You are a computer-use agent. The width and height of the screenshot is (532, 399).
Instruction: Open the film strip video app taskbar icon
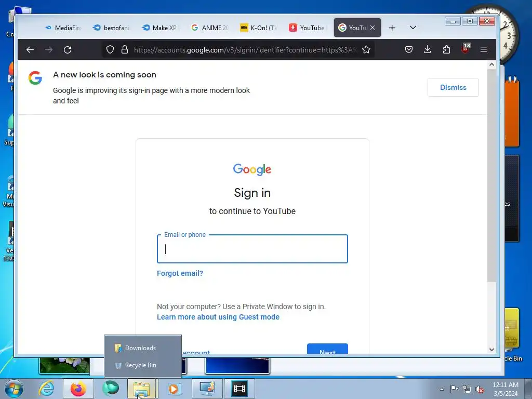pyautogui.click(x=239, y=389)
